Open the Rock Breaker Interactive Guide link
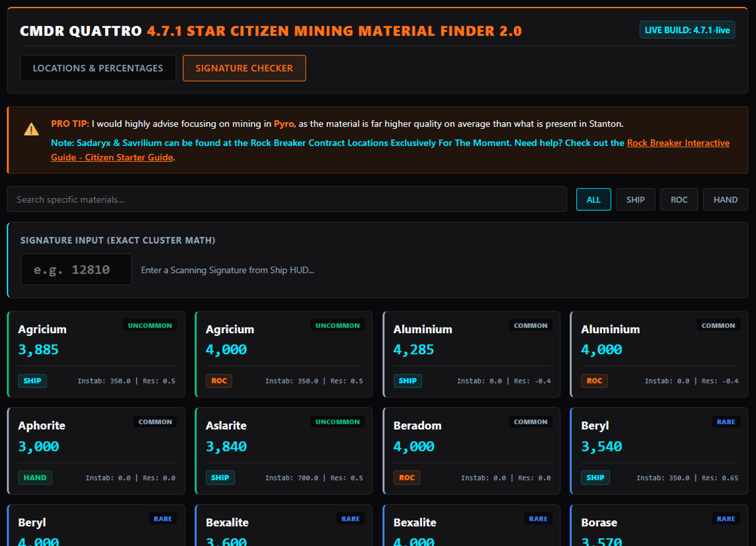This screenshot has height=546, width=756. [x=678, y=143]
